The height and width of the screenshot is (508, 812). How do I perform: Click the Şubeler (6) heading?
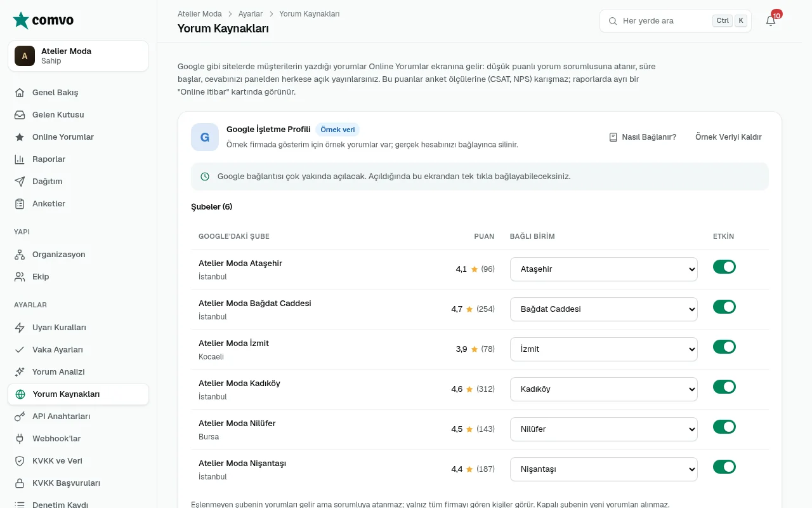click(212, 207)
